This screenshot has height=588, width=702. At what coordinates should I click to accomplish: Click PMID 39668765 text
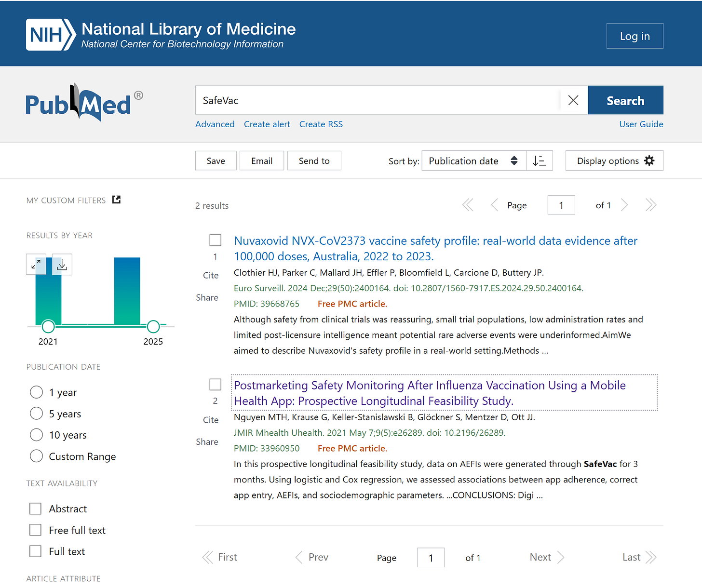click(267, 304)
